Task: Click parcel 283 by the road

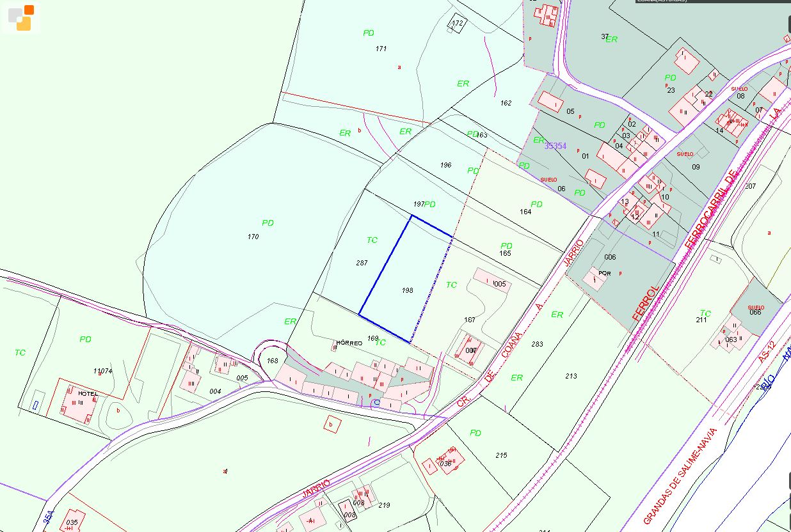Action: click(537, 344)
